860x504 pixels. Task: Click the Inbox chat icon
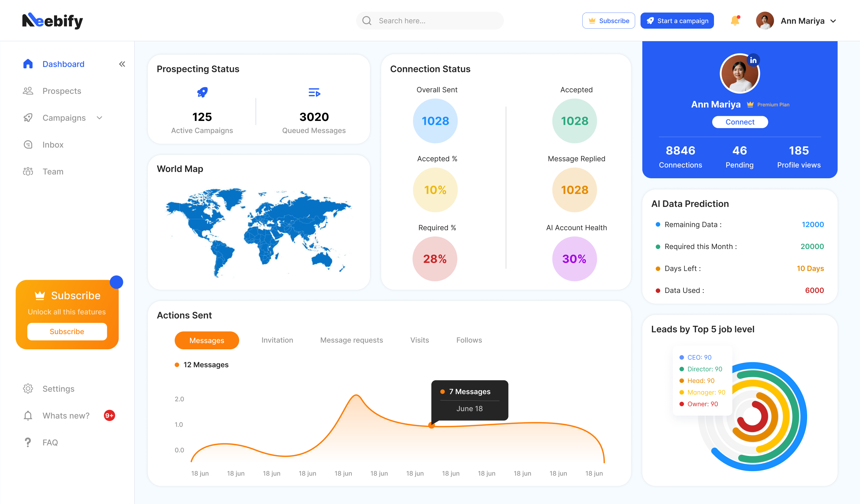[x=28, y=145]
